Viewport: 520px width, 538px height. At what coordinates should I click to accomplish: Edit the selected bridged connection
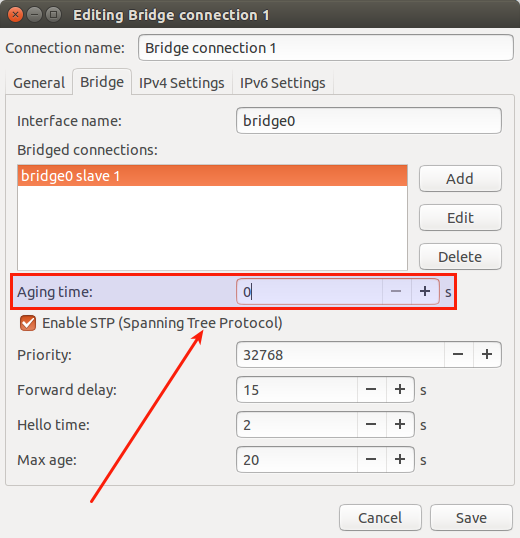click(460, 218)
